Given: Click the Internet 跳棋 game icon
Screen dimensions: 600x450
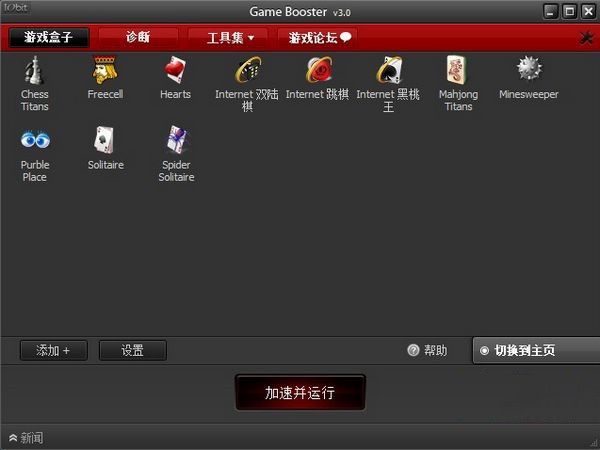Looking at the screenshot, I should click(x=318, y=71).
